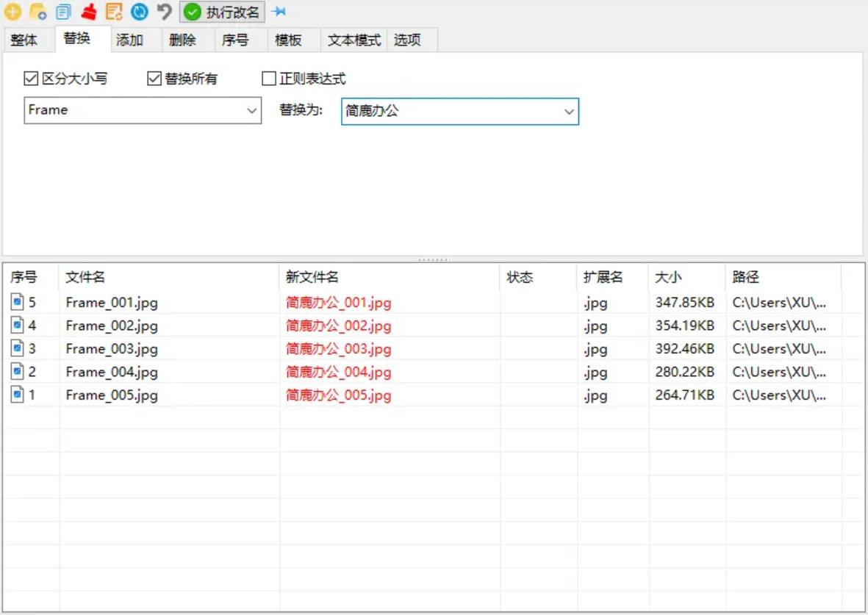Enable the 正则表达式 checkbox

[x=269, y=79]
